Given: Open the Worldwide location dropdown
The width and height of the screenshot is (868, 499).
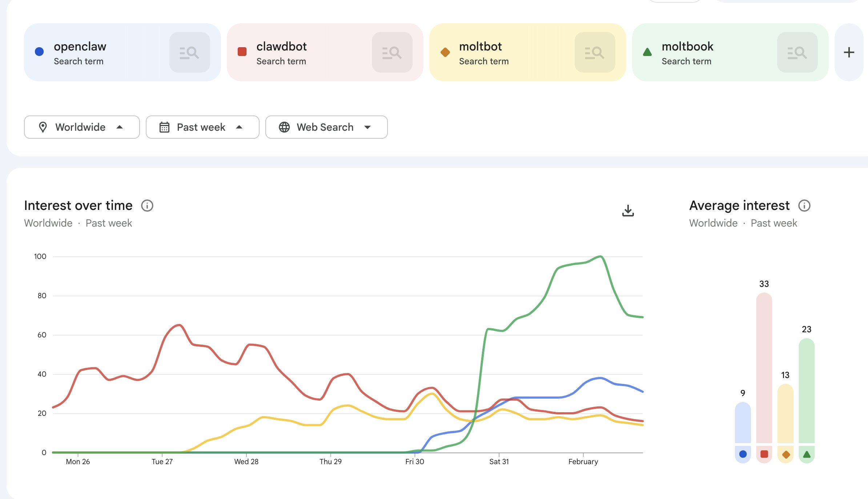Looking at the screenshot, I should (x=82, y=127).
